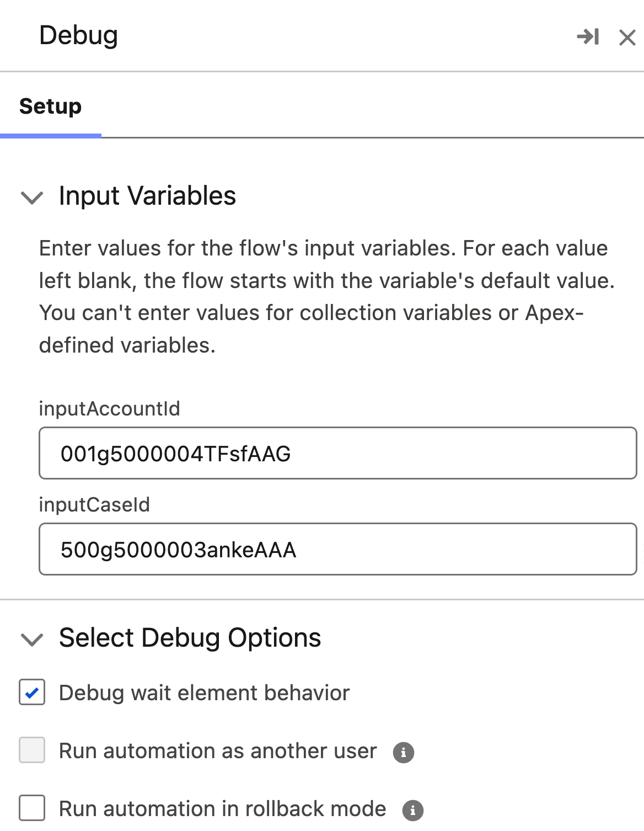Click the dock panel arrow icon

pyautogui.click(x=588, y=37)
